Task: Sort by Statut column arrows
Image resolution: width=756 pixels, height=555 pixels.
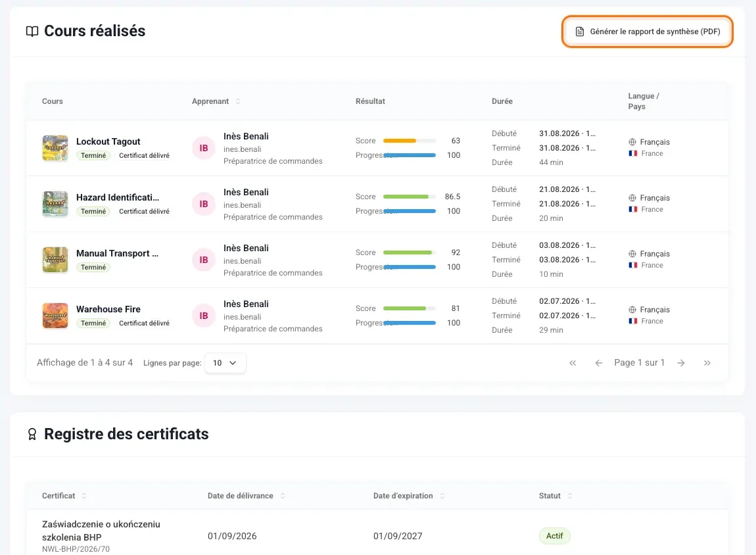Action: tap(570, 496)
